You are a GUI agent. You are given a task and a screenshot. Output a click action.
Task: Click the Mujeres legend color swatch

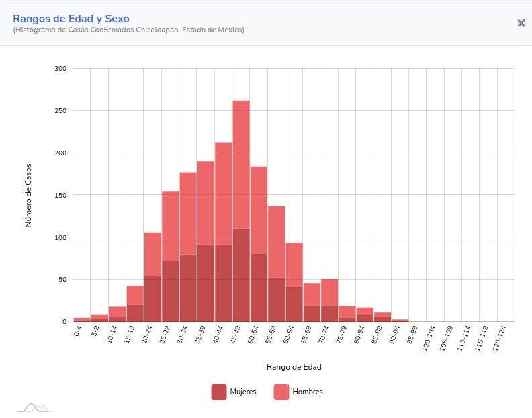tap(218, 392)
